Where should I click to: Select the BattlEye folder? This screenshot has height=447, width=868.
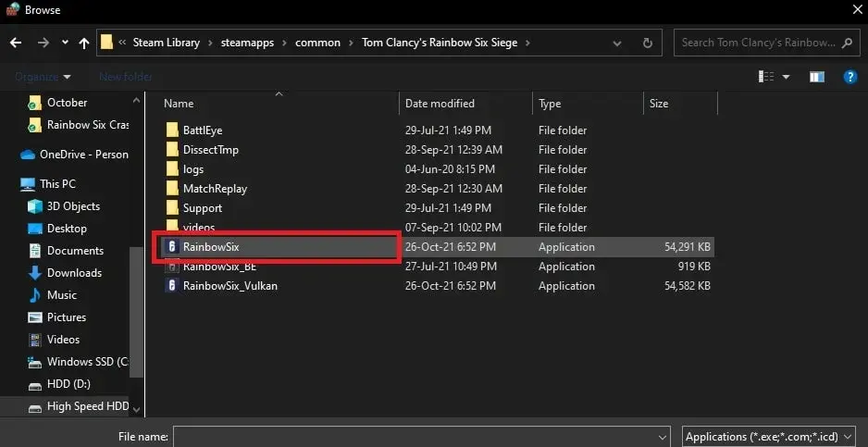pos(202,130)
